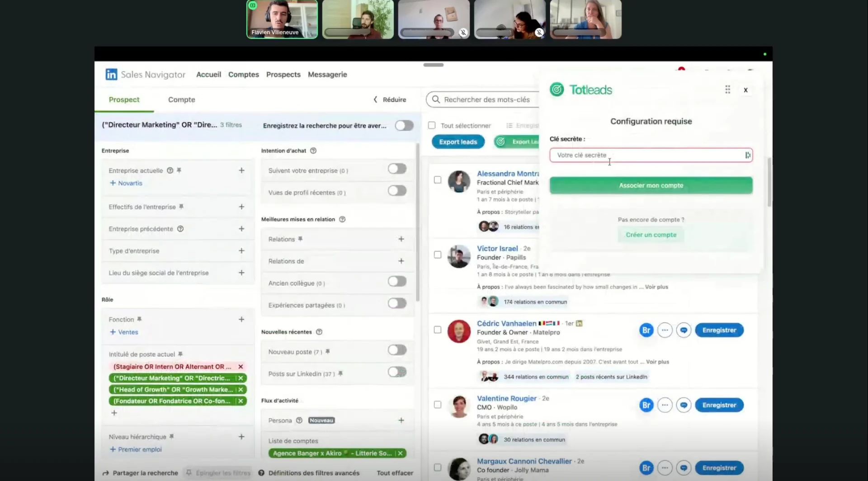This screenshot has width=868, height=481.
Task: Remove the Head of Growth filter chip
Action: [x=241, y=389]
